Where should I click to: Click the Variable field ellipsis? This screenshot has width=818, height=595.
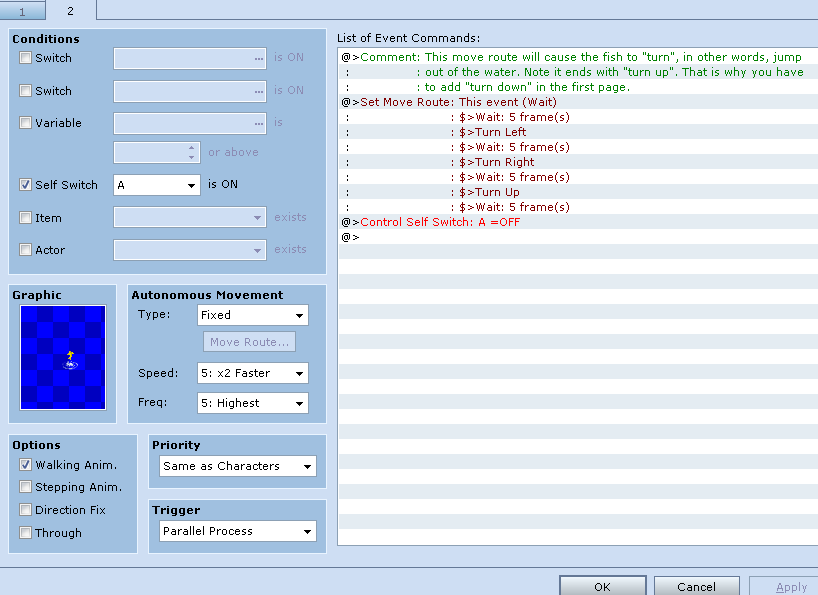259,124
